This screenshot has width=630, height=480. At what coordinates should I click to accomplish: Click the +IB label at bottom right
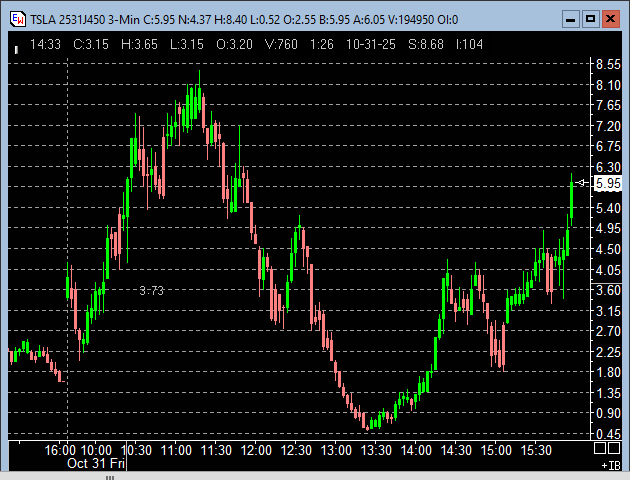(x=609, y=465)
